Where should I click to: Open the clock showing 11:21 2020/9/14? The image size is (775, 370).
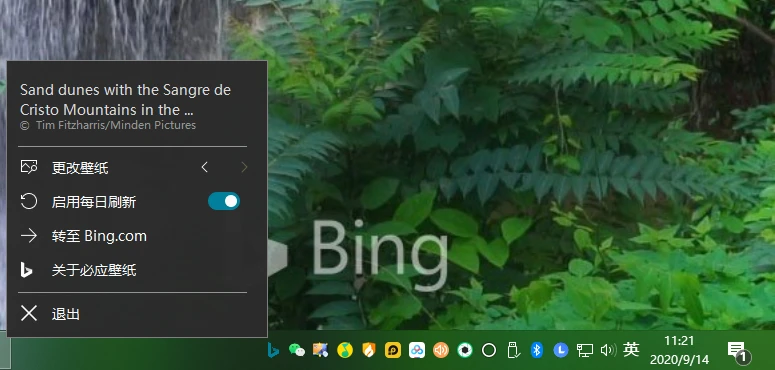679,350
